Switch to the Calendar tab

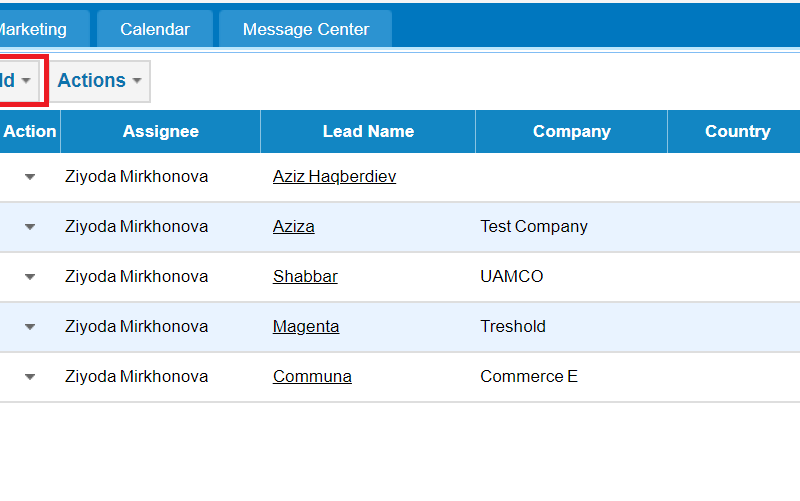[155, 29]
